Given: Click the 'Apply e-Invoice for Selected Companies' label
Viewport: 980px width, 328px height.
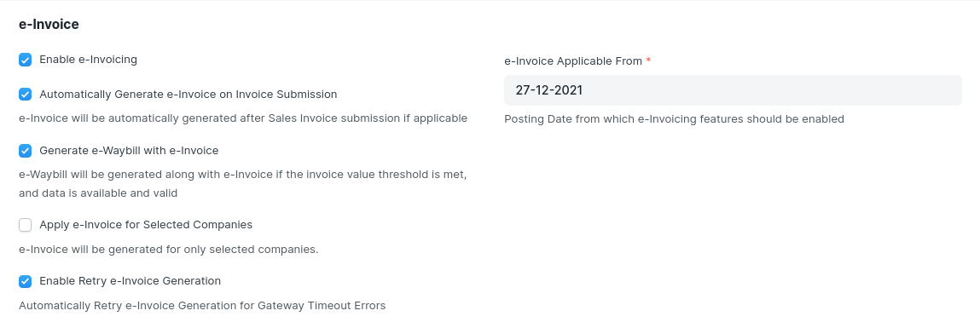Looking at the screenshot, I should (x=146, y=224).
